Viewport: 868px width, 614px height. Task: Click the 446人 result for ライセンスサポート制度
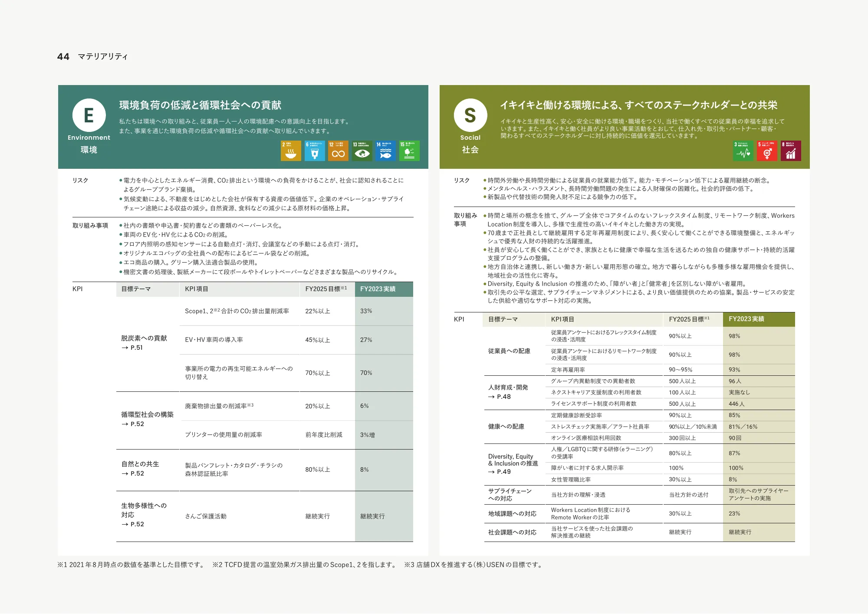(736, 404)
